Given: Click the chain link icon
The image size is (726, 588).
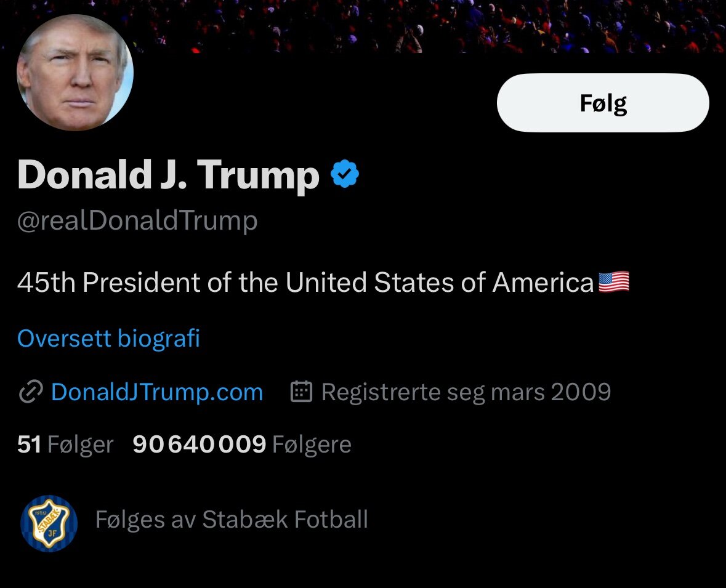Looking at the screenshot, I should pos(31,392).
